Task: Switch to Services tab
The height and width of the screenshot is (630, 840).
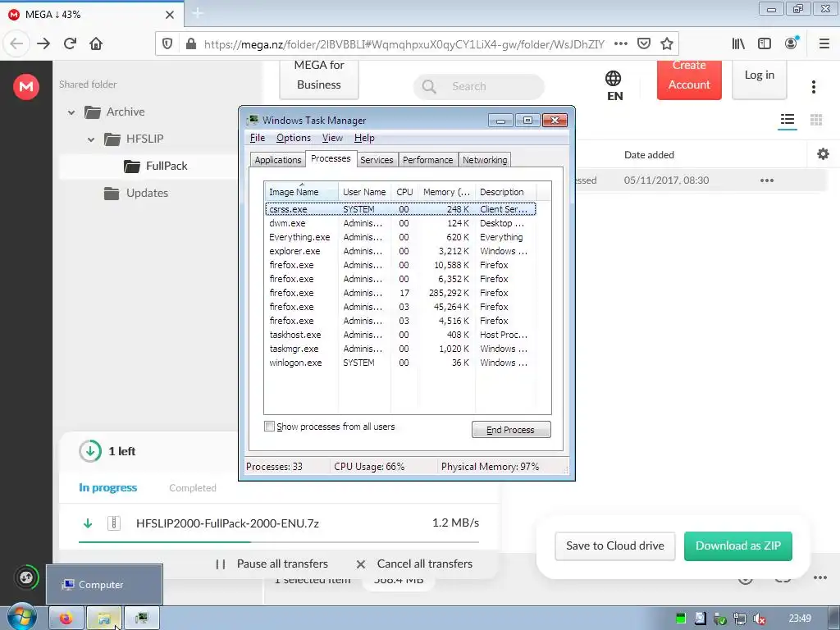Action: pyautogui.click(x=377, y=160)
